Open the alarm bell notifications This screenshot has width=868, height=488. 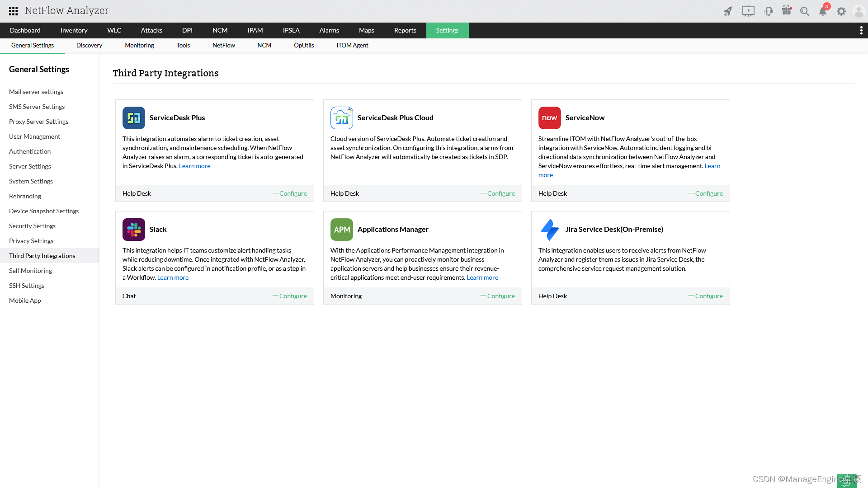823,11
